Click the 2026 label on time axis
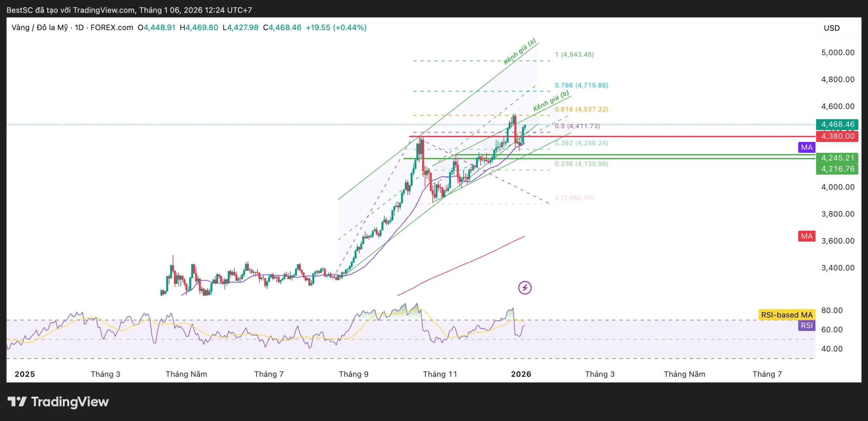 click(521, 374)
